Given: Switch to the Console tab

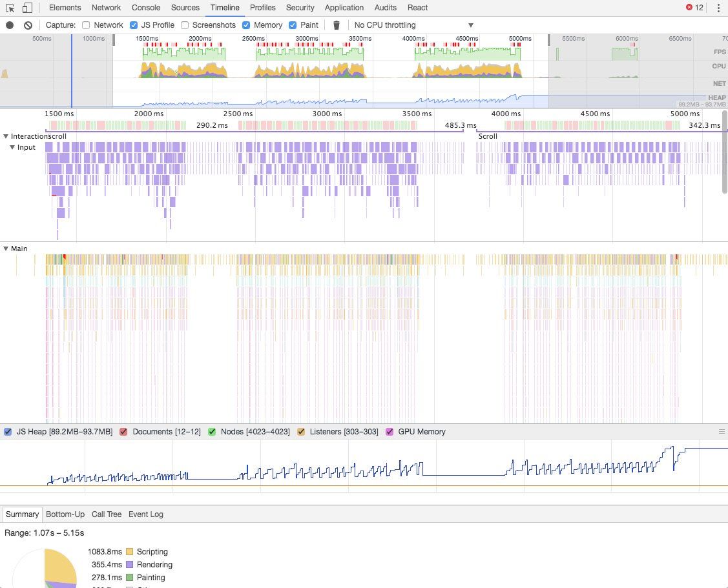Looking at the screenshot, I should (146, 8).
